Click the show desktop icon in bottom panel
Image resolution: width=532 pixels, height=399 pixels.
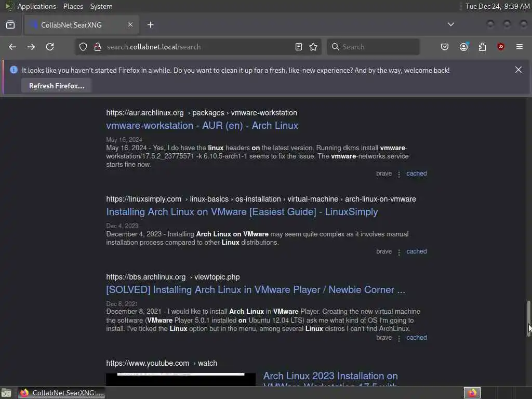click(x=6, y=393)
